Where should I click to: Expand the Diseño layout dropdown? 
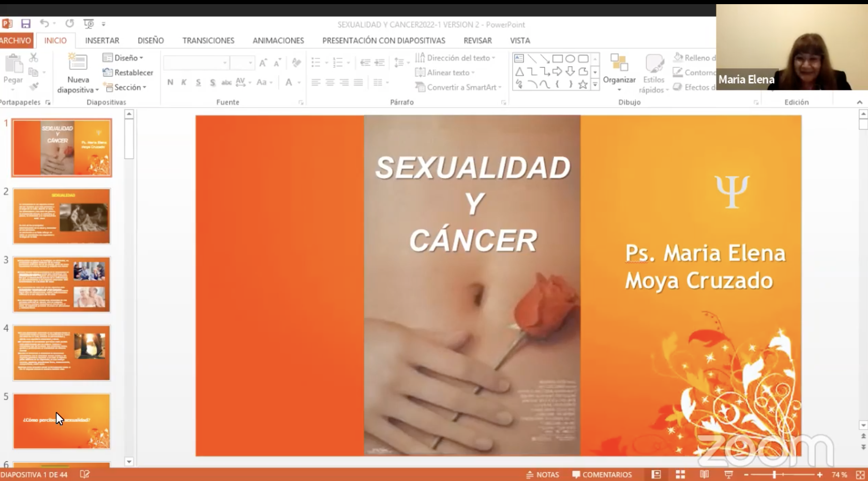(x=124, y=58)
